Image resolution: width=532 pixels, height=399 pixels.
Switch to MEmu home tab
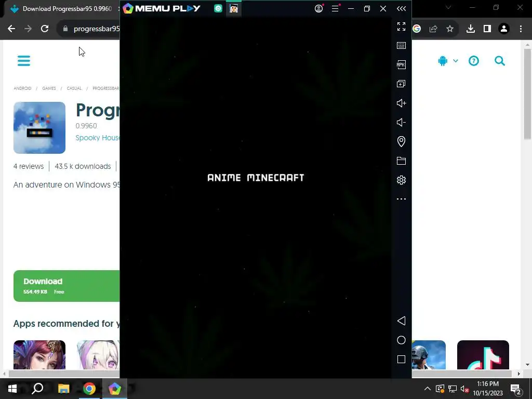[x=218, y=8]
